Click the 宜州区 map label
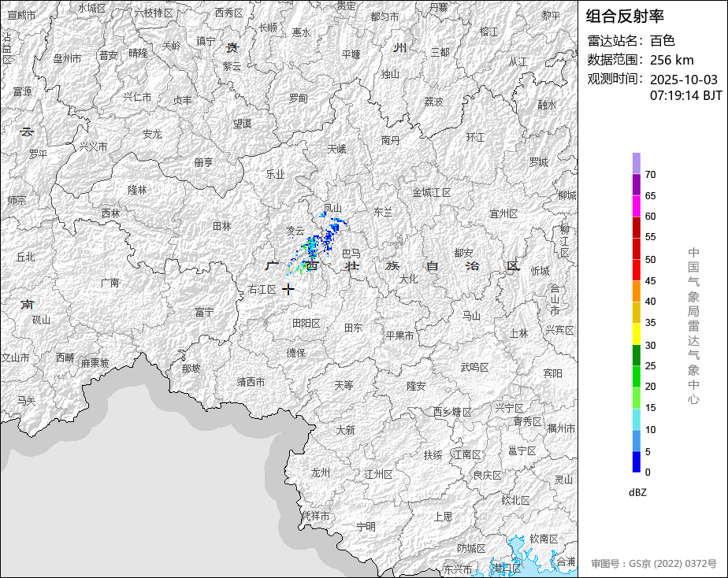 503,214
